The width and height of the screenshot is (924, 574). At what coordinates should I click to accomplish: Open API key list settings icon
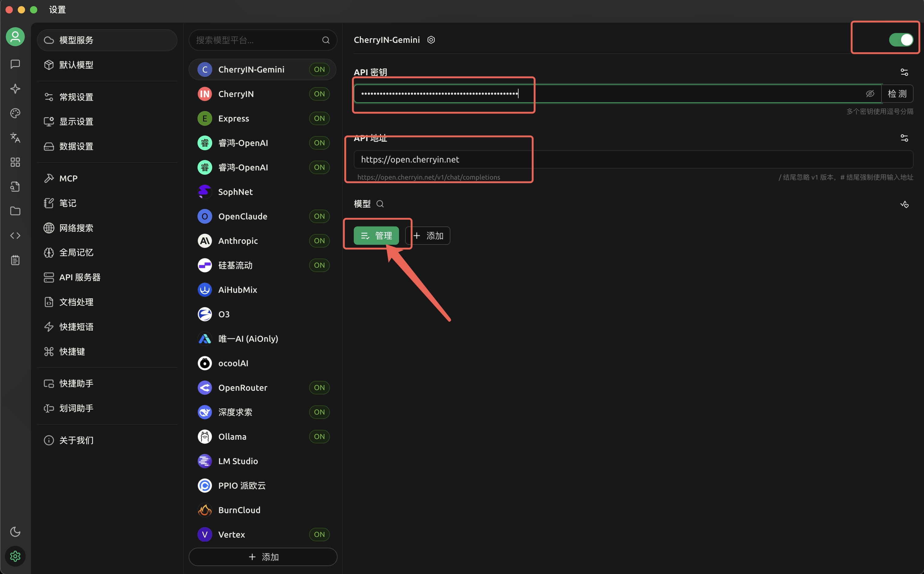coord(904,72)
